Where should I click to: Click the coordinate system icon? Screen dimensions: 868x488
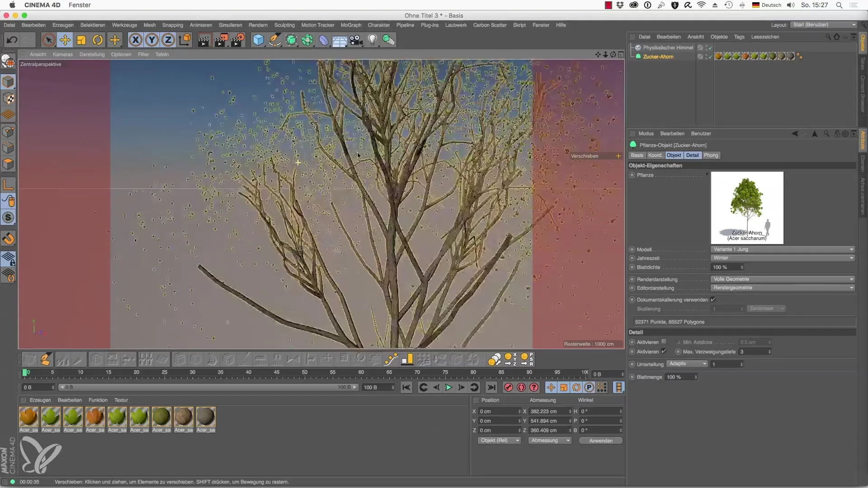185,40
